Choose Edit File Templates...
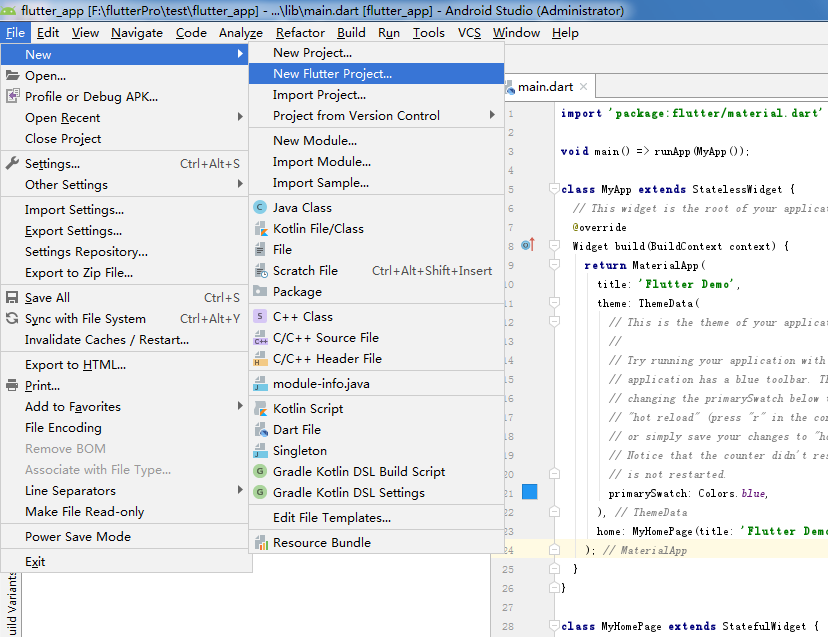The height and width of the screenshot is (637, 828). (x=376, y=517)
